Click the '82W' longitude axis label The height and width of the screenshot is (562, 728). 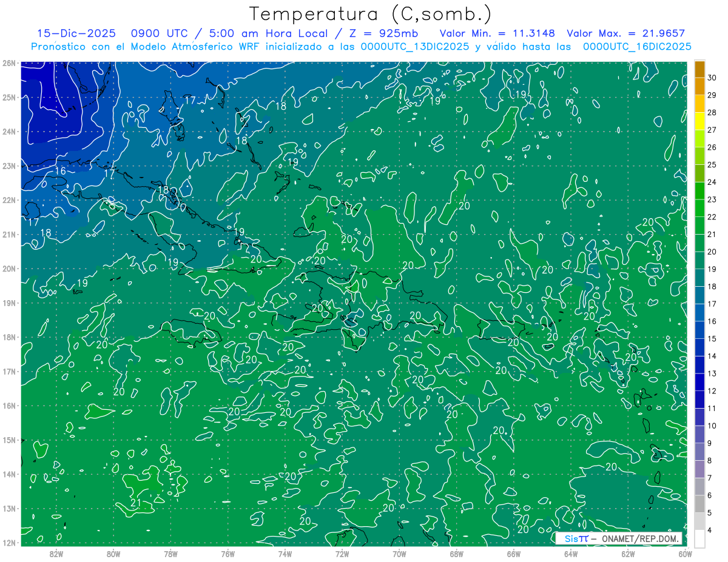(56, 554)
